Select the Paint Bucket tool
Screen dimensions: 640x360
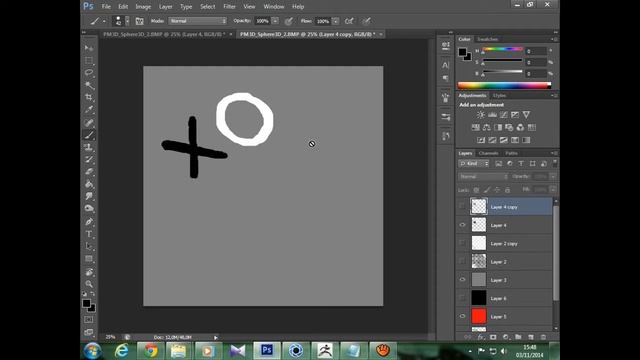[89, 184]
